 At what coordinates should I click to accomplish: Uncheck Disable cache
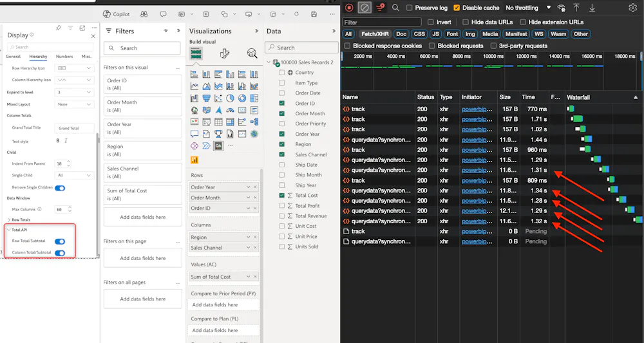pos(457,8)
